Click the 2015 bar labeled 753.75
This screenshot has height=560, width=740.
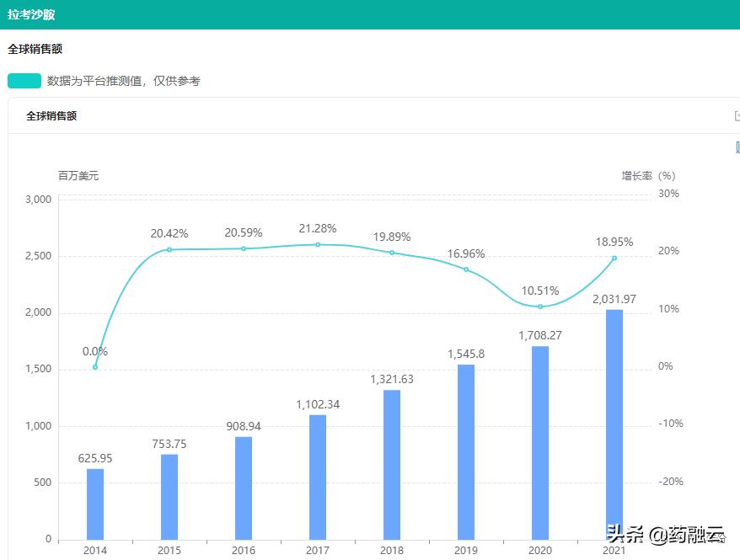coord(169,497)
